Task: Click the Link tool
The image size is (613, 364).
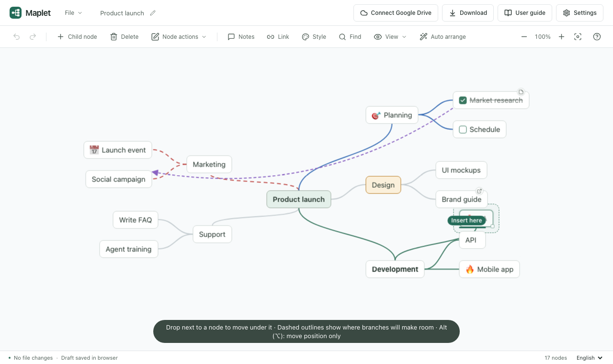Action: coord(278,37)
